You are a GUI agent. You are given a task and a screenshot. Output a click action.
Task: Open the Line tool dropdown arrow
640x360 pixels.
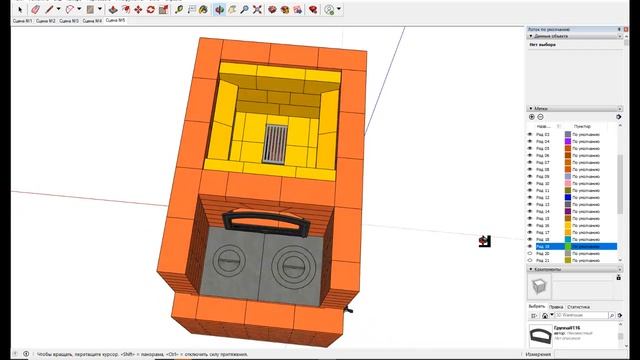pos(58,9)
